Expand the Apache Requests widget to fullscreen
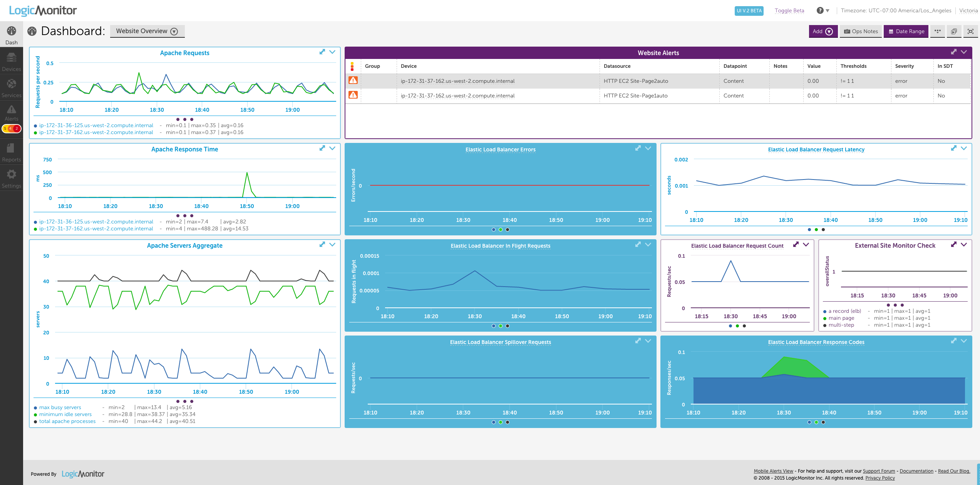This screenshot has width=980, height=485. [x=322, y=52]
